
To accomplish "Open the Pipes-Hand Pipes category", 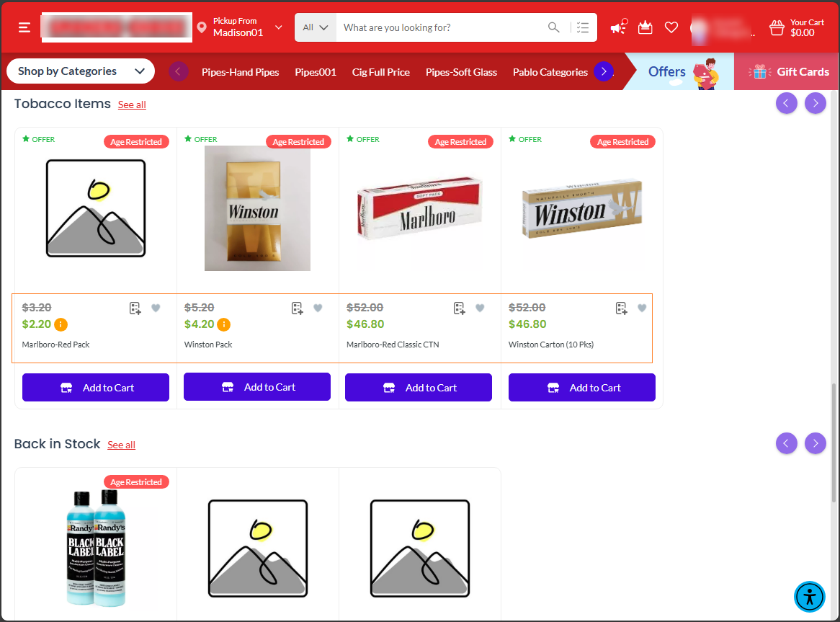I will pos(241,72).
